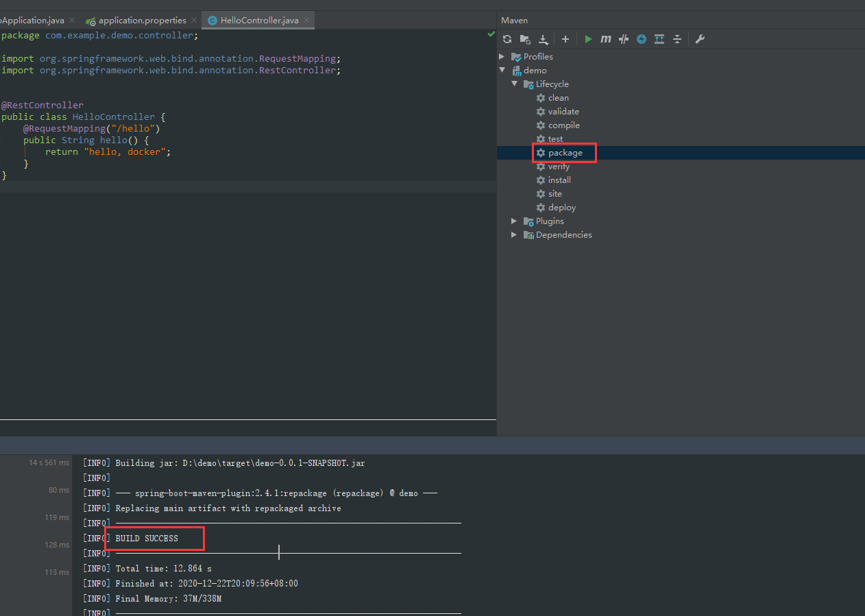Click Total time 12.864 s line
Viewport: 865px width, 616px height.
tap(147, 569)
